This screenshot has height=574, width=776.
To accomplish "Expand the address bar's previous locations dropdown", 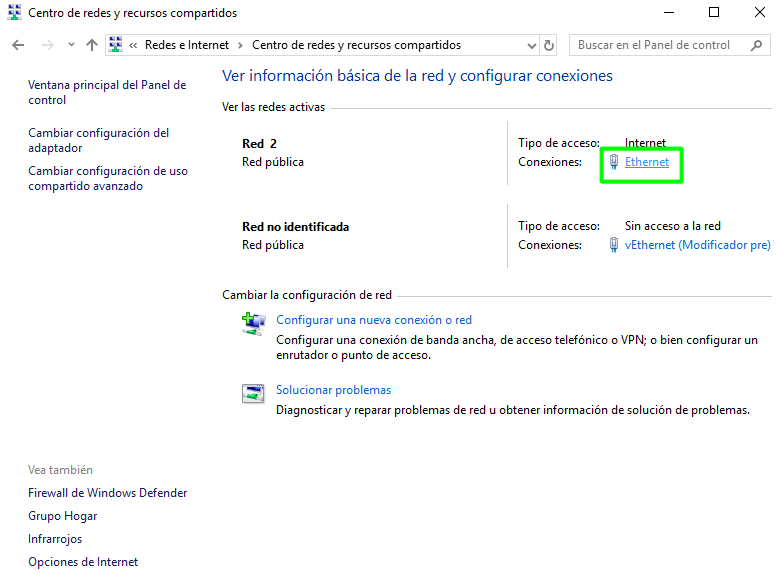I will pos(531,45).
